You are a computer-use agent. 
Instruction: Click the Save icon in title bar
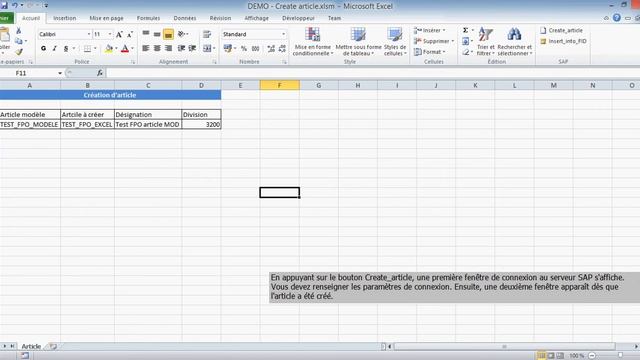[4, 5]
